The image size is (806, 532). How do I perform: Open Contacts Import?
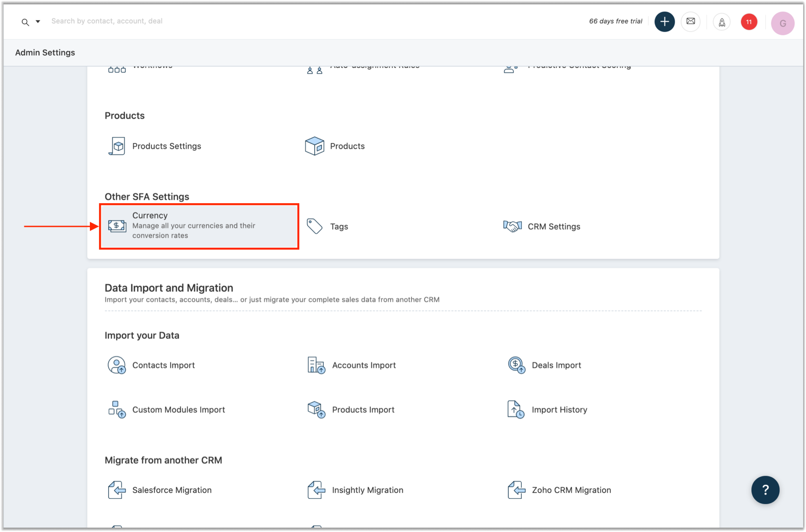[163, 365]
